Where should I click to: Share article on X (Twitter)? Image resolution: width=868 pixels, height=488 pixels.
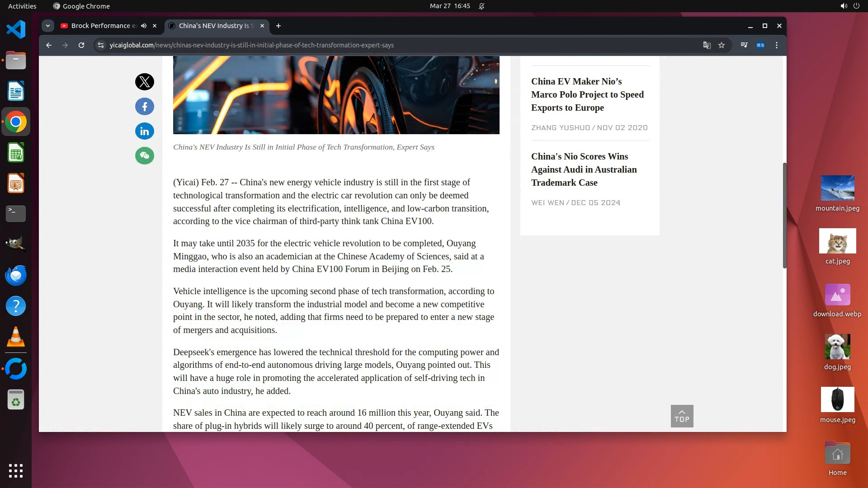click(145, 82)
